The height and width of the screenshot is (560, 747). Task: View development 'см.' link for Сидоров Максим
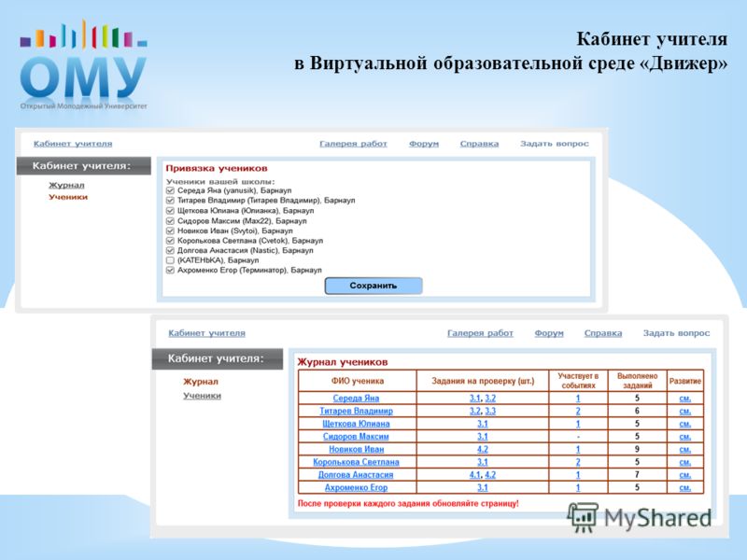[685, 437]
